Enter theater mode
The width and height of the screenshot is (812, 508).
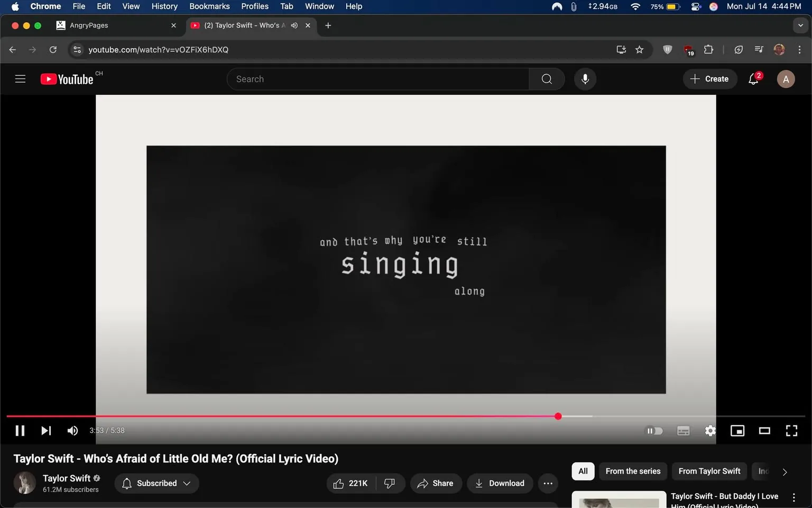coord(764,430)
